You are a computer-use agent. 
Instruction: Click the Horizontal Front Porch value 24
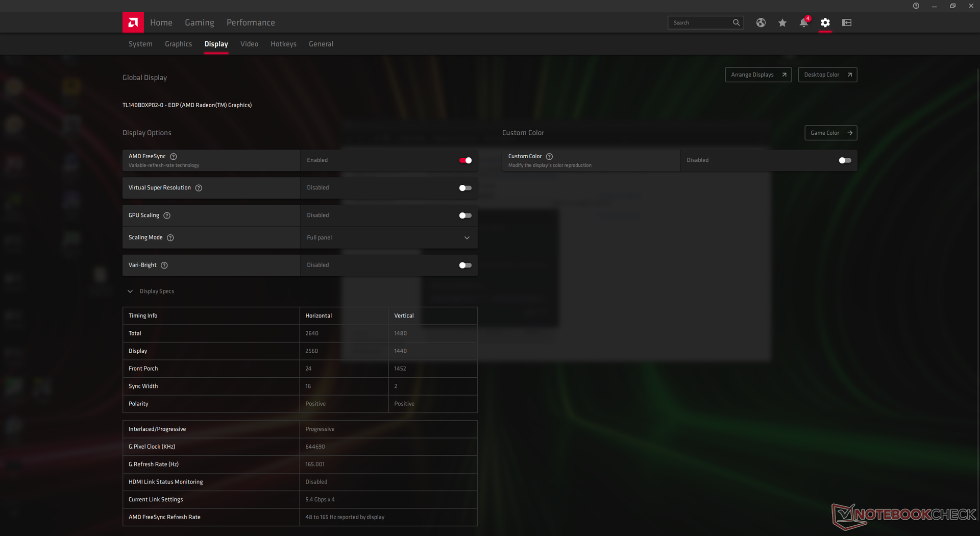(x=308, y=369)
